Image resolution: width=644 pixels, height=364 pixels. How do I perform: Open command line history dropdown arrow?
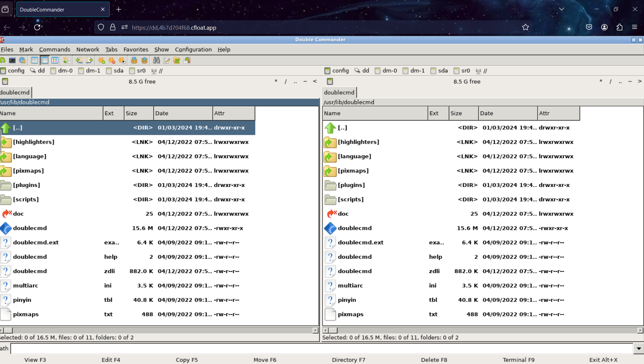(639, 348)
